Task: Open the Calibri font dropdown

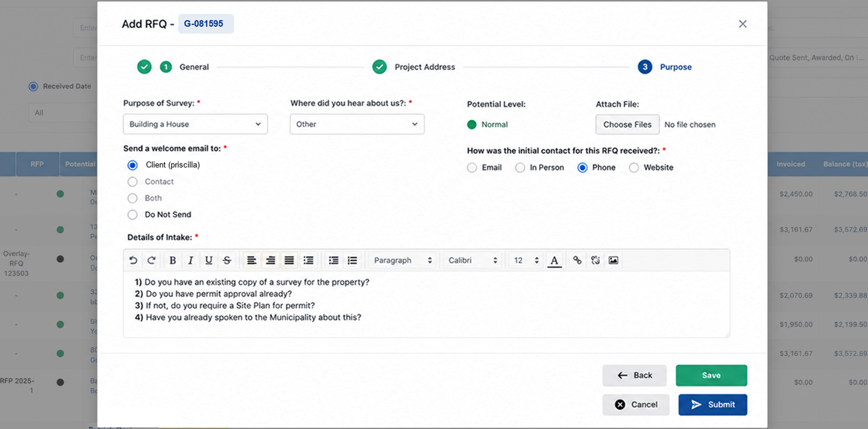Action: pos(472,260)
